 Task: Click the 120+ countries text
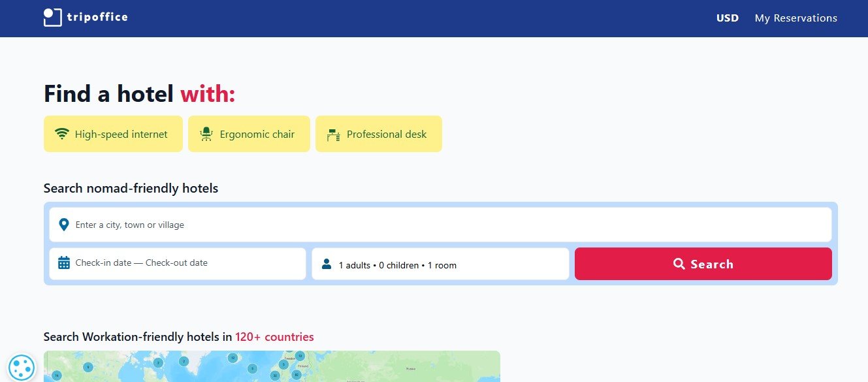coord(274,337)
